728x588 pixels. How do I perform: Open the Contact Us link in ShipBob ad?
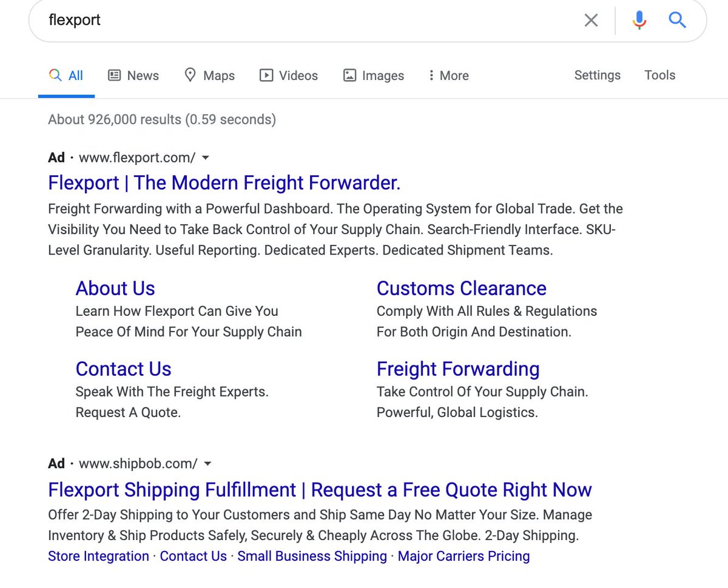(194, 556)
